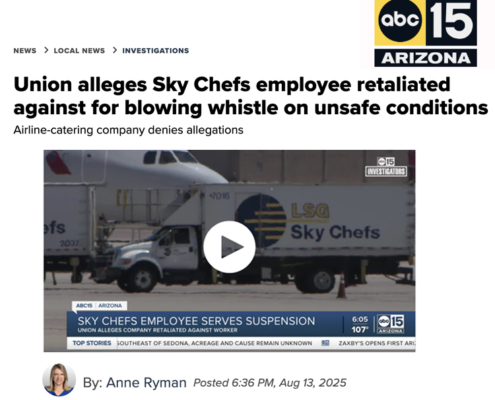Screen dimensions: 495x400
Task: Click the Zaxby's opens ticker item
Action: [x=377, y=343]
